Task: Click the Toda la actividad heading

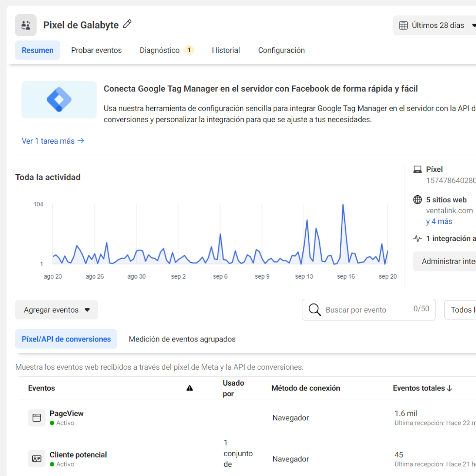Action: (48, 177)
